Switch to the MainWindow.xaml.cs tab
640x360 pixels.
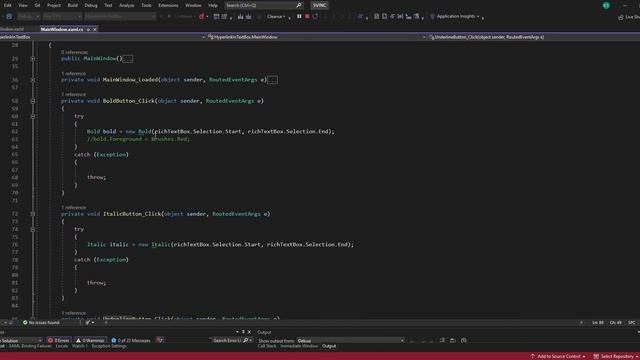pyautogui.click(x=62, y=29)
